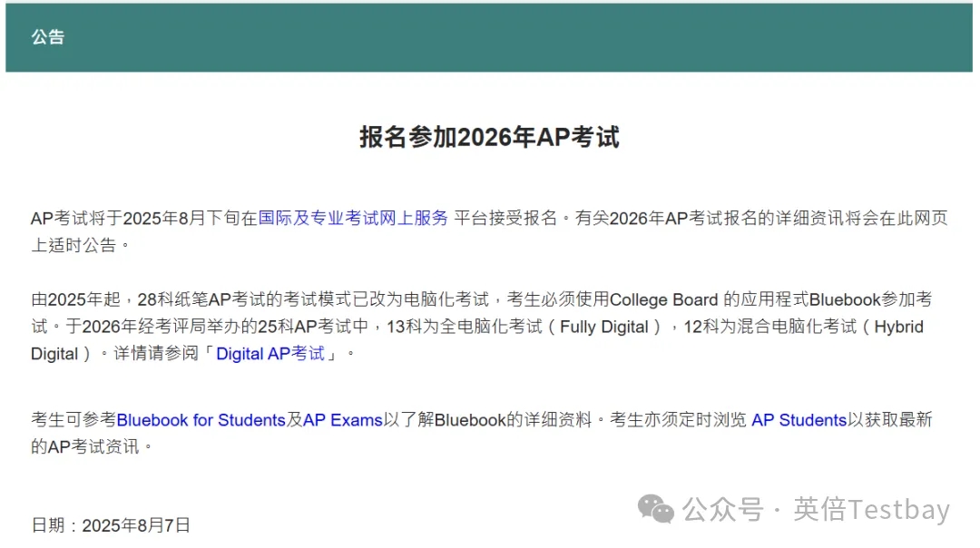
Task: Click the quoted text 「Digital AP考试」brackets
Action: pyautogui.click(x=272, y=353)
